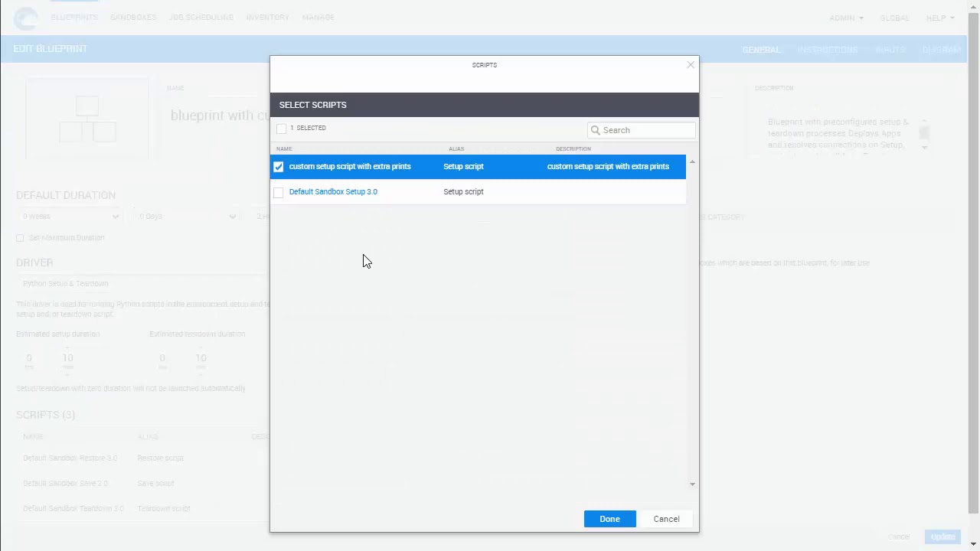Open the Default Sandbox Setup 3.0 link

point(333,192)
